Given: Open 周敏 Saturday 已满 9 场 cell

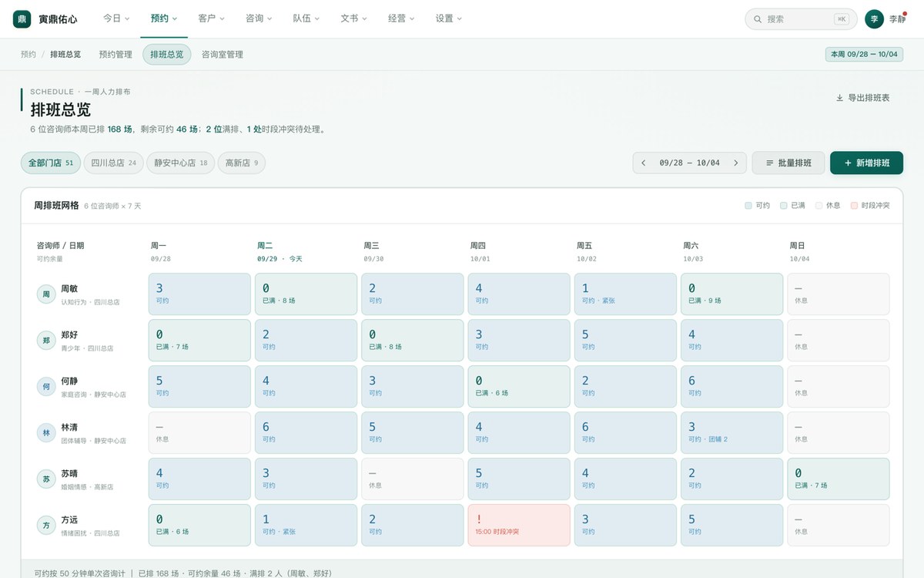Looking at the screenshot, I should coord(731,294).
